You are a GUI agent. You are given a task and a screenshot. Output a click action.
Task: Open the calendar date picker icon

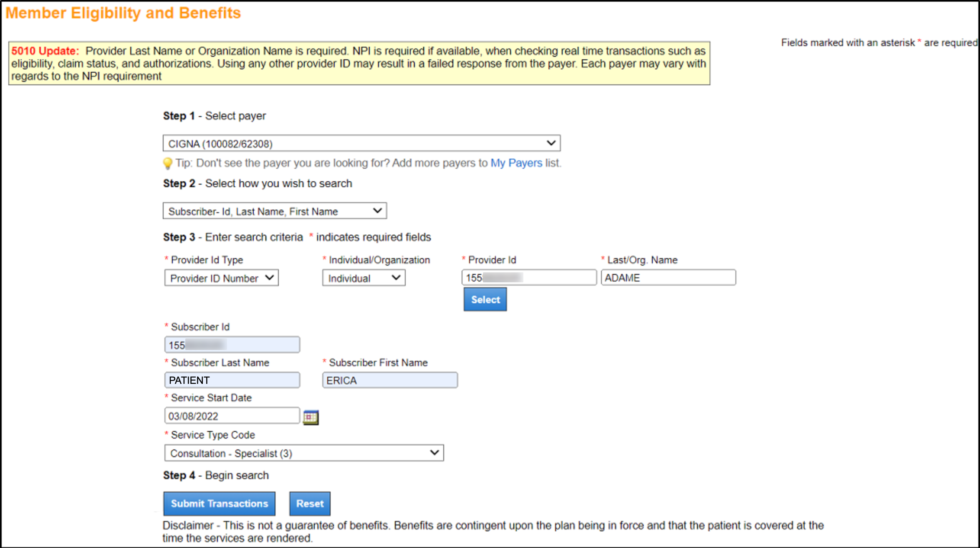[x=311, y=417]
